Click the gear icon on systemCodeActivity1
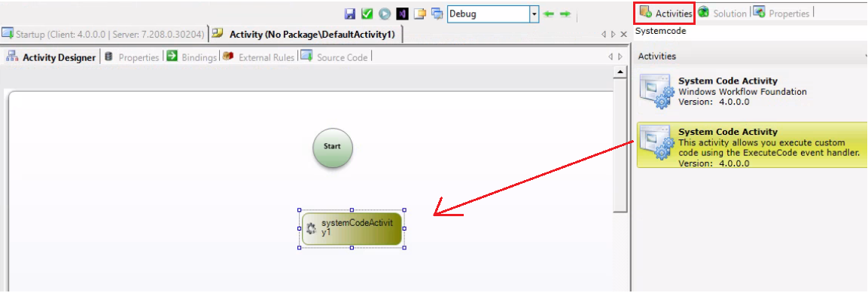 pos(311,228)
